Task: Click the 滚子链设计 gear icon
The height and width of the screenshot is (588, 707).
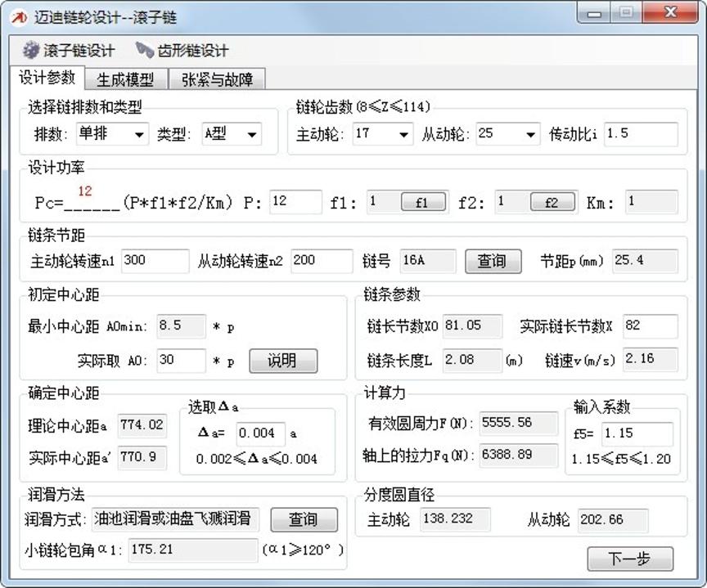Action: pos(31,50)
